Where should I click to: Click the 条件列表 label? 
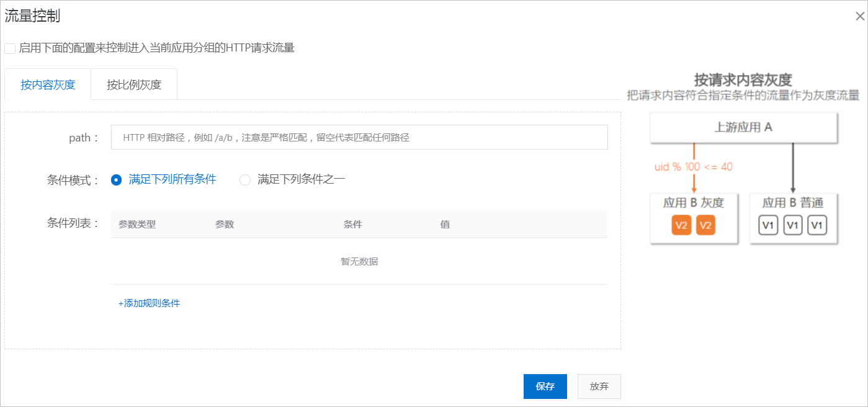73,223
